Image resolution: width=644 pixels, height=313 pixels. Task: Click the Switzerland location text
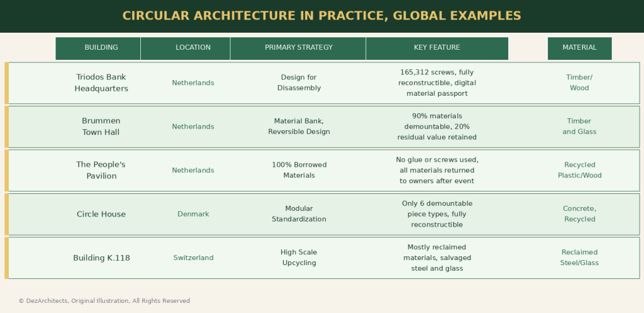point(193,258)
